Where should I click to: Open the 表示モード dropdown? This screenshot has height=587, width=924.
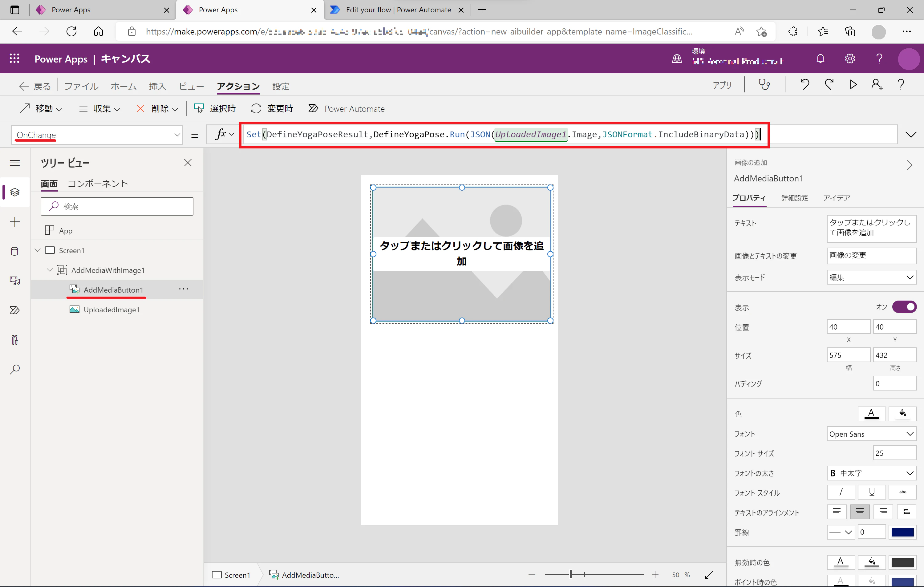tap(871, 277)
